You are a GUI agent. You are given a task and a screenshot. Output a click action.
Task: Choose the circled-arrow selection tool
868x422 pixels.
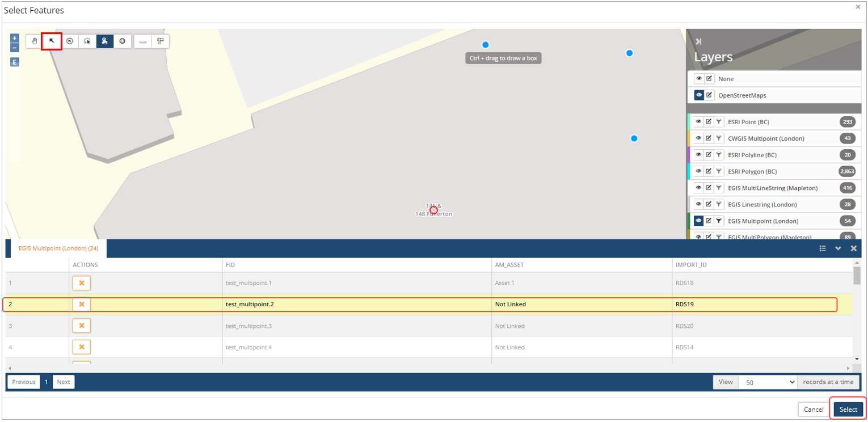[x=70, y=41]
